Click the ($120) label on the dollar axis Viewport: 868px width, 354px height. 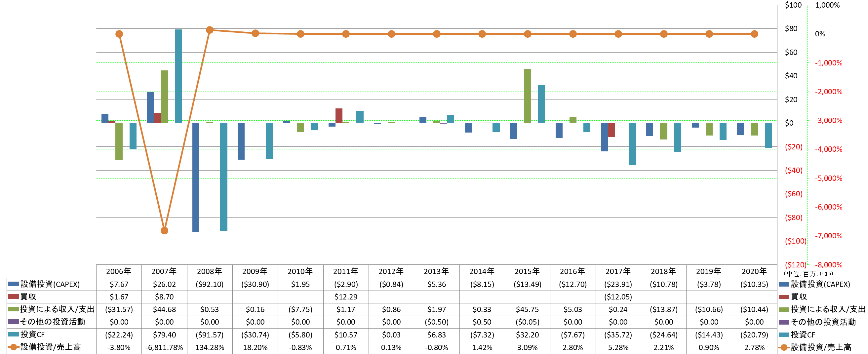pyautogui.click(x=795, y=265)
